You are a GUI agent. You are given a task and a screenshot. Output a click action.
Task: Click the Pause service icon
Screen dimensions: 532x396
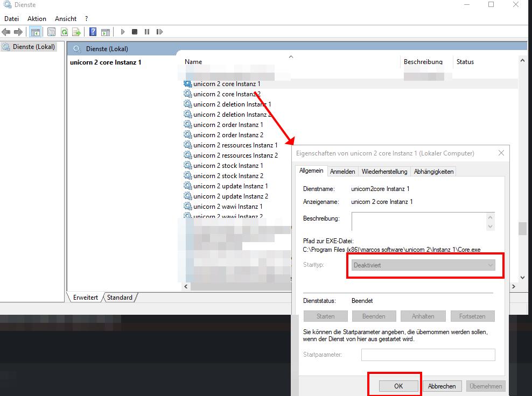click(x=147, y=32)
